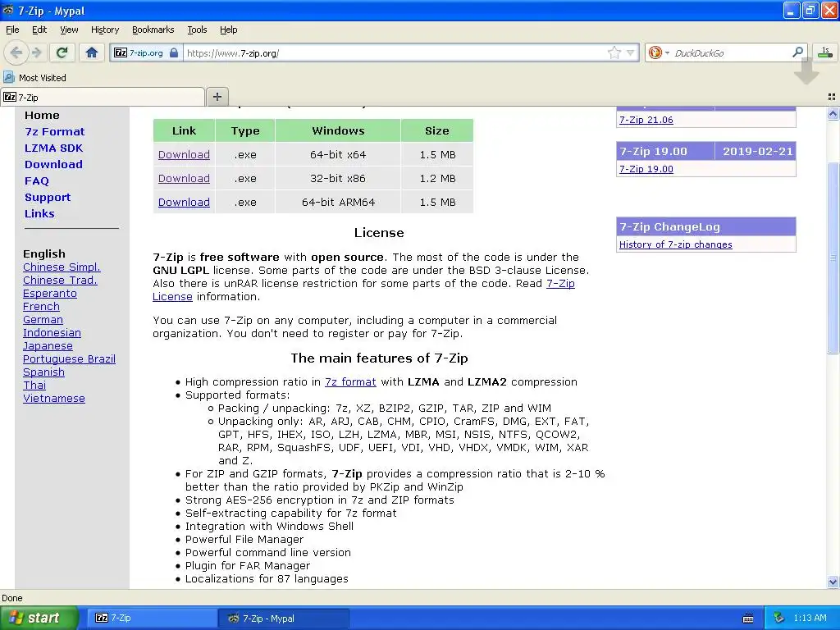Click the keyboard tray icon

(x=748, y=619)
